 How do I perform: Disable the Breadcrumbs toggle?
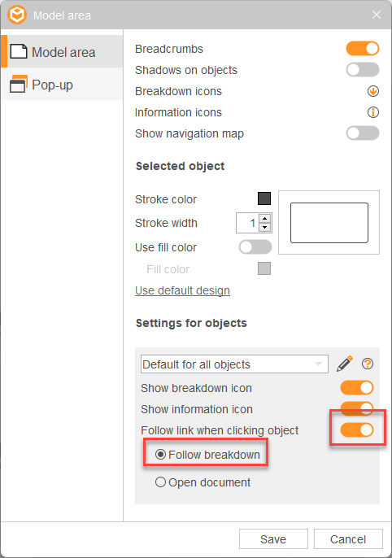(363, 49)
